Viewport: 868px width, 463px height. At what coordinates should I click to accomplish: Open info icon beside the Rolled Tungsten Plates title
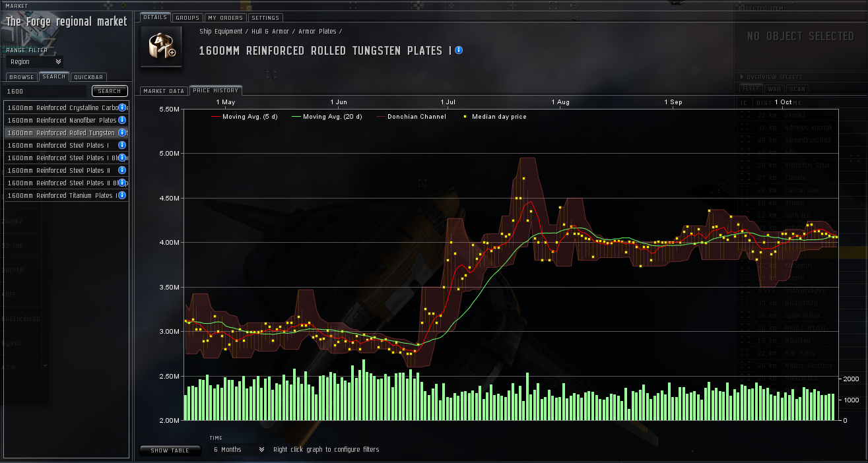pos(459,50)
